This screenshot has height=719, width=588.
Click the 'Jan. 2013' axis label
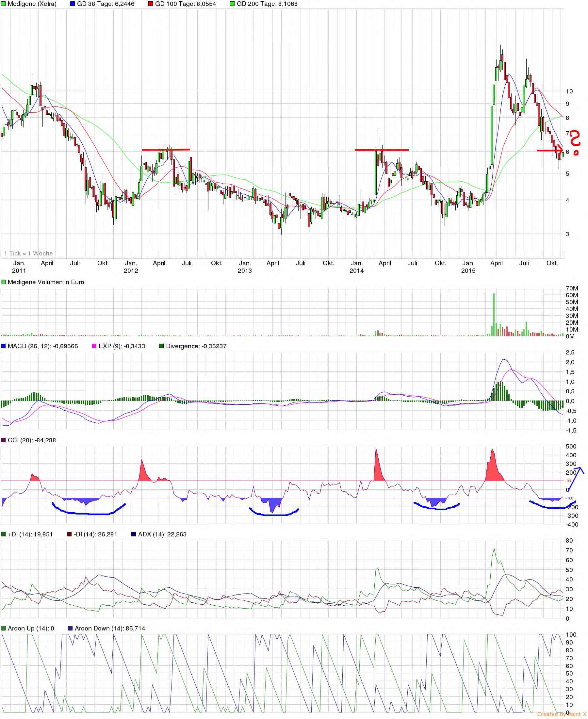245,267
